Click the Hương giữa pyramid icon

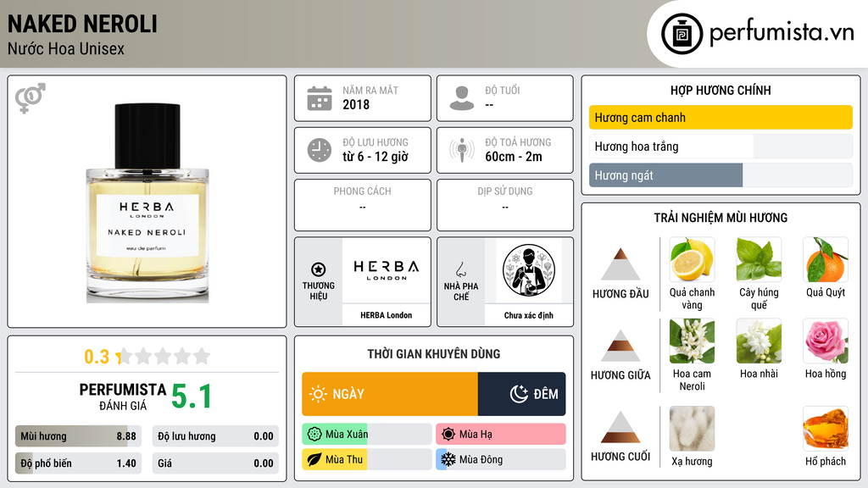coord(620,346)
